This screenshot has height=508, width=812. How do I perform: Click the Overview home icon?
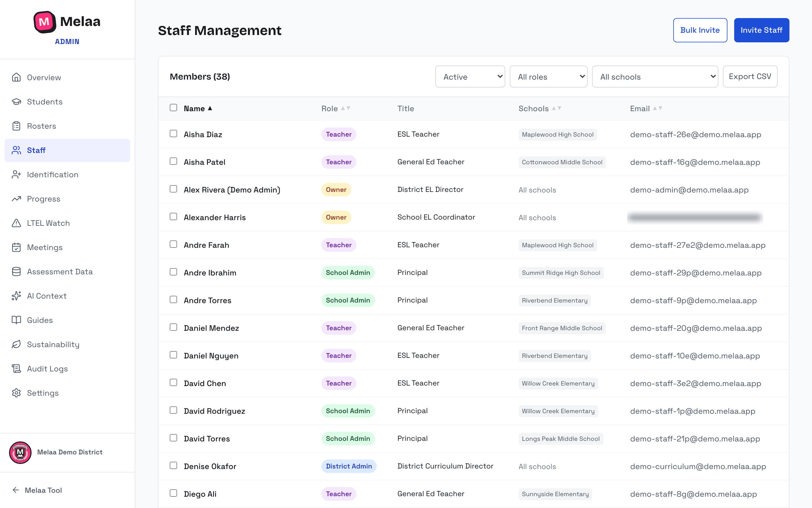pyautogui.click(x=16, y=77)
